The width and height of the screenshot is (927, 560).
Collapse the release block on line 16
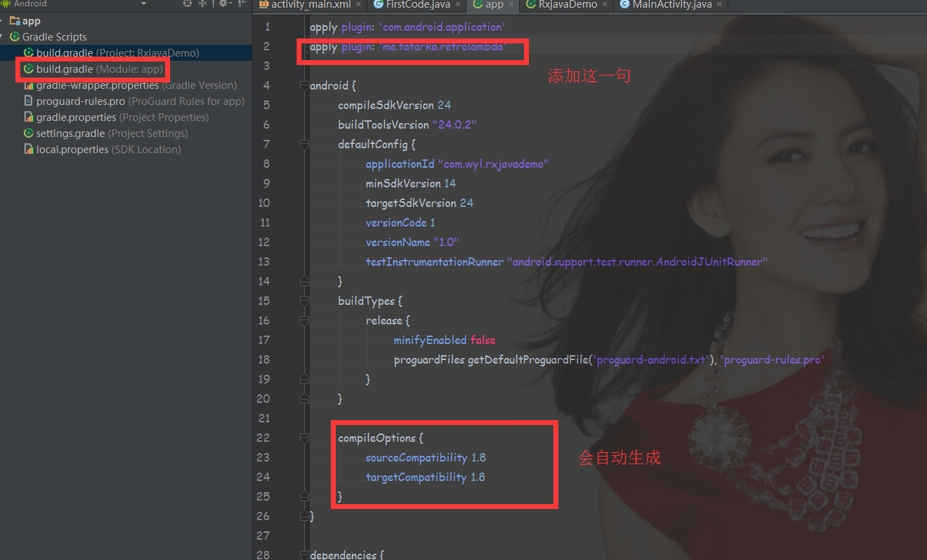[x=304, y=320]
